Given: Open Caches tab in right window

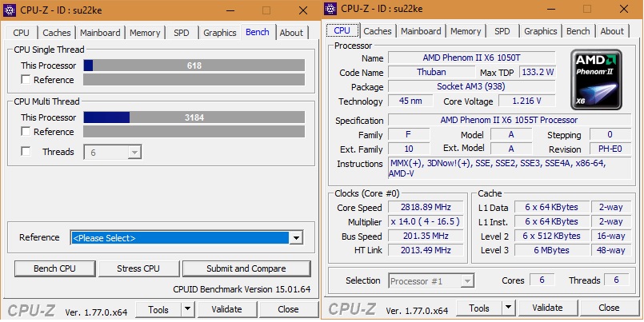Looking at the screenshot, I should [378, 31].
